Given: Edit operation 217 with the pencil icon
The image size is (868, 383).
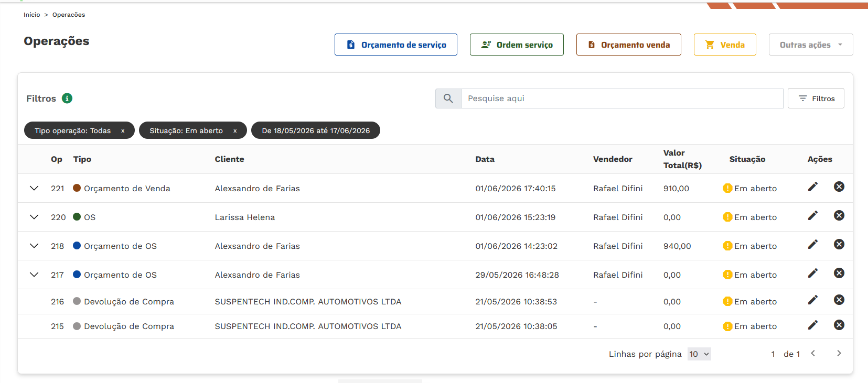Looking at the screenshot, I should (x=812, y=273).
